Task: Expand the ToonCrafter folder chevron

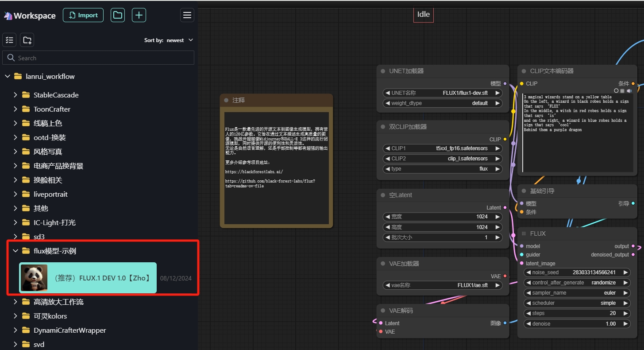Action: point(15,109)
